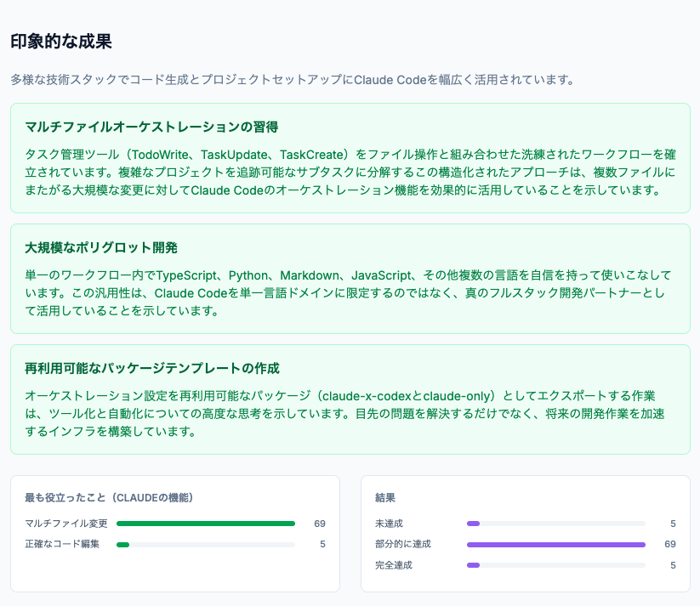Click the value 69 beside 部分的に達成
The height and width of the screenshot is (606, 700).
pyautogui.click(x=669, y=544)
